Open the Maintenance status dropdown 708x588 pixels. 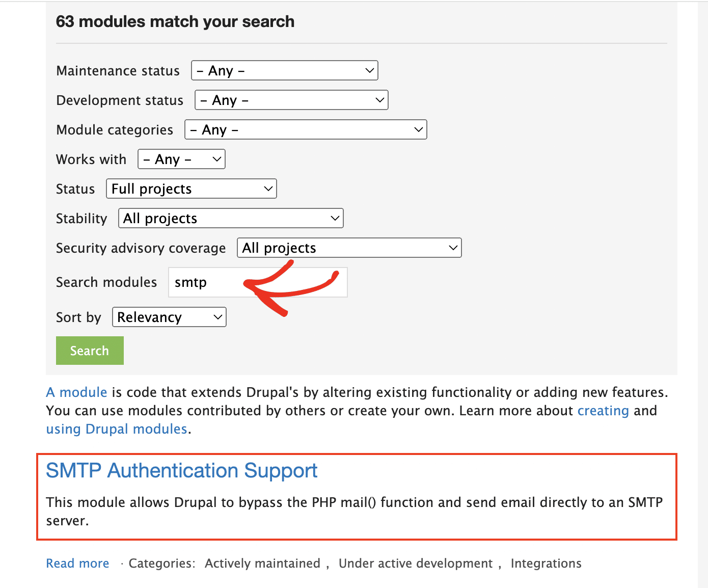click(x=284, y=70)
